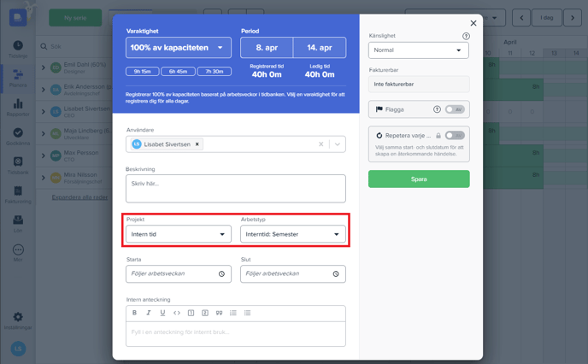Open the Känslighet dropdown set to Normal
Screen dimensions: 588x364
click(418, 50)
